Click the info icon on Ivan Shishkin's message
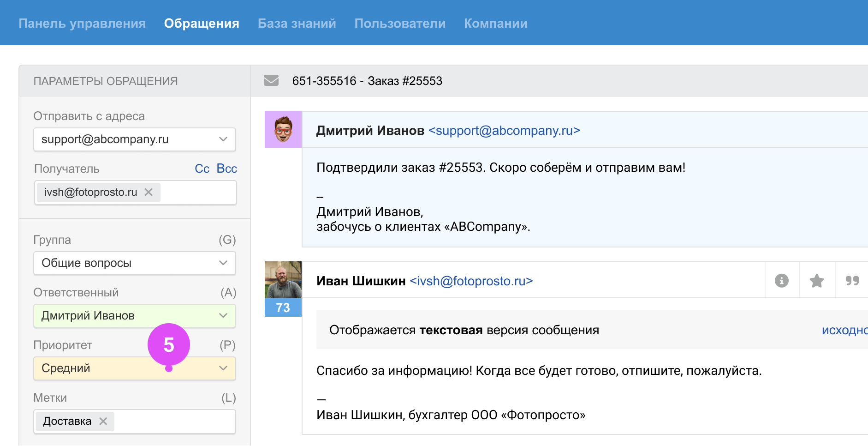 click(x=781, y=281)
